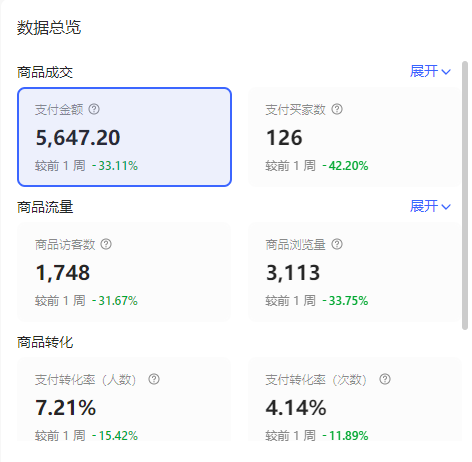Click the -15.42% change value
472x462 pixels.
pyautogui.click(x=115, y=436)
